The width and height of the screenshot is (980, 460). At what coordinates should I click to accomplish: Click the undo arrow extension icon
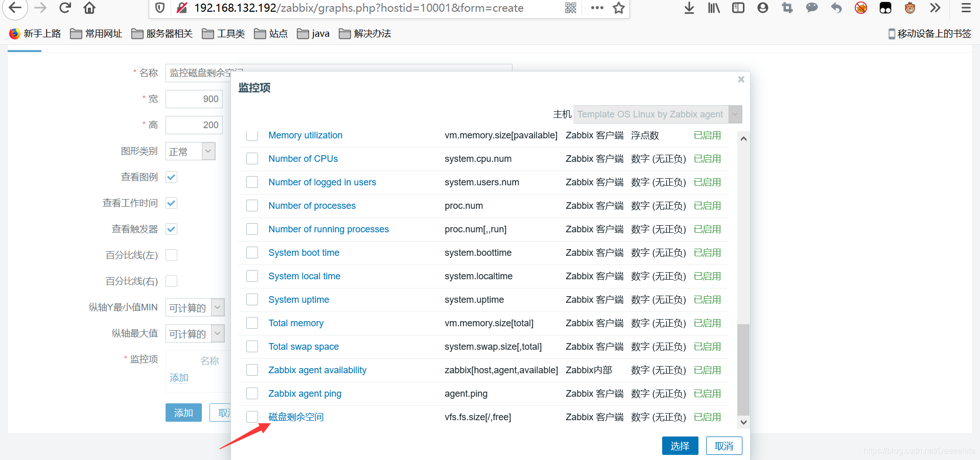(x=836, y=8)
